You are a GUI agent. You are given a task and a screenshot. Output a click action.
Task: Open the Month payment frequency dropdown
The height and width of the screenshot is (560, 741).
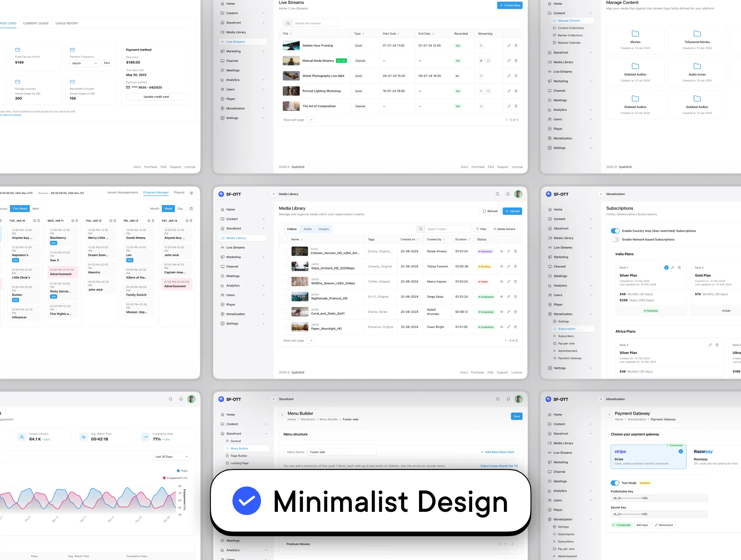[84, 63]
